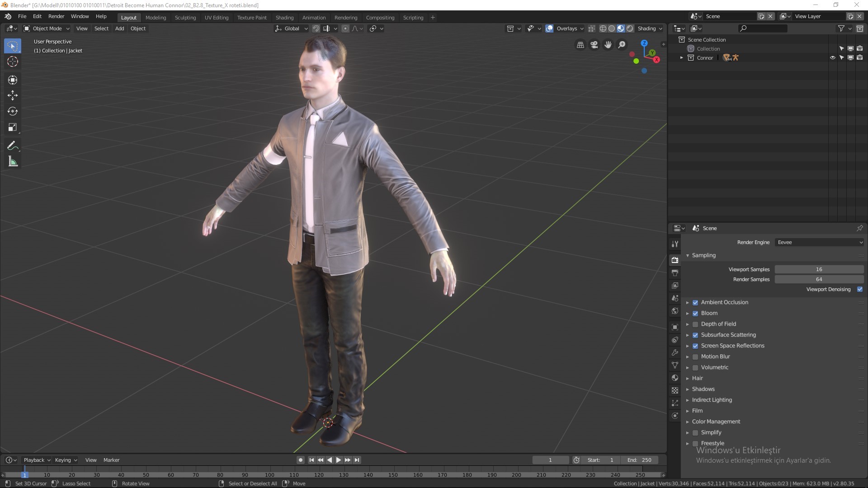
Task: Open the Playback dropdown in timeline
Action: point(37,460)
